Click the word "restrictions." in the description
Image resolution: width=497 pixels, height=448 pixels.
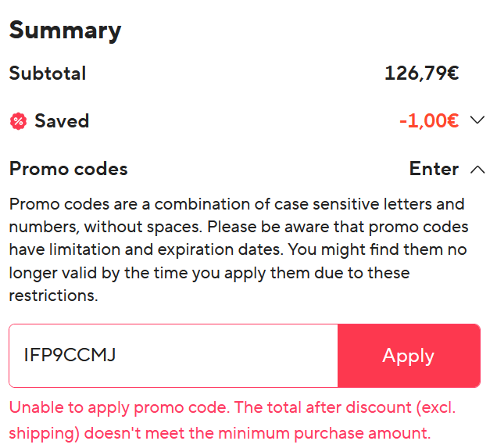click(52, 296)
